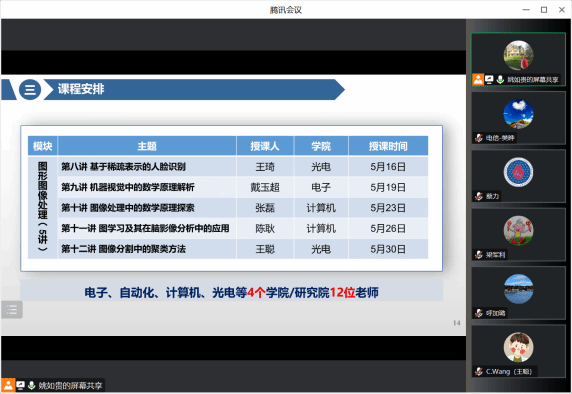Screen dimensions: 572x394
Task: Select the cartoon boy avatar of C.Wang
Action: 518,347
